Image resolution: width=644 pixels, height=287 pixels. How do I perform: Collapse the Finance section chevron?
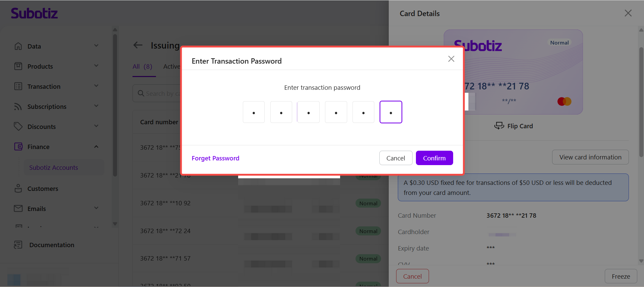pyautogui.click(x=96, y=147)
